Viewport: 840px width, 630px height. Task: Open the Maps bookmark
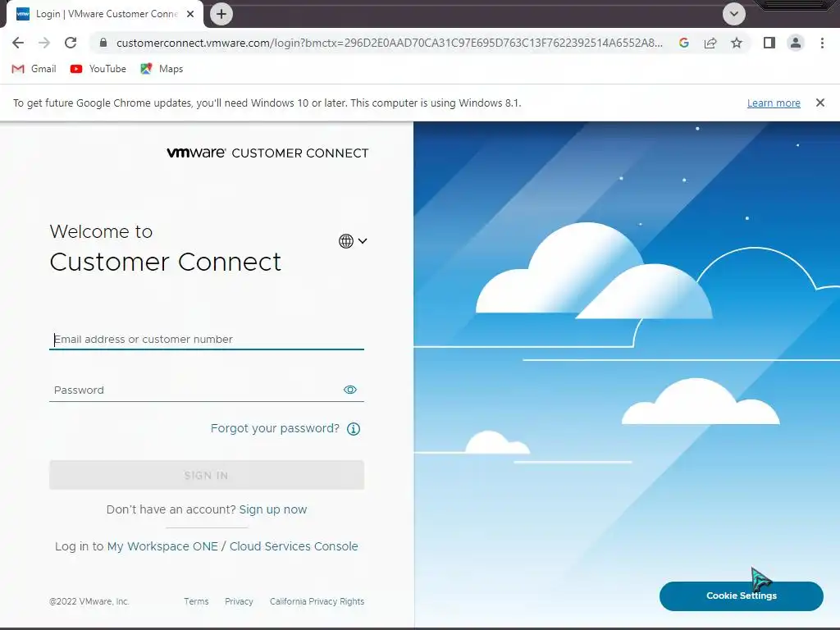coord(162,69)
